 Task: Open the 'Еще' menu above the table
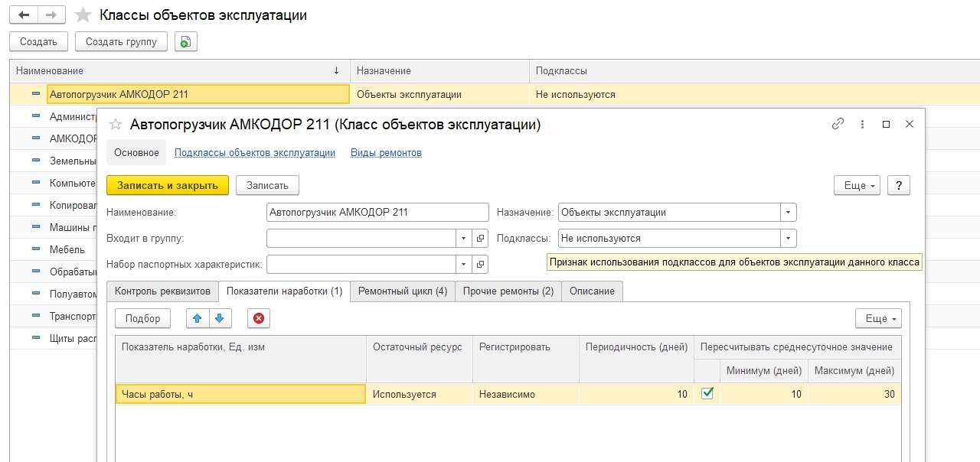tap(877, 318)
